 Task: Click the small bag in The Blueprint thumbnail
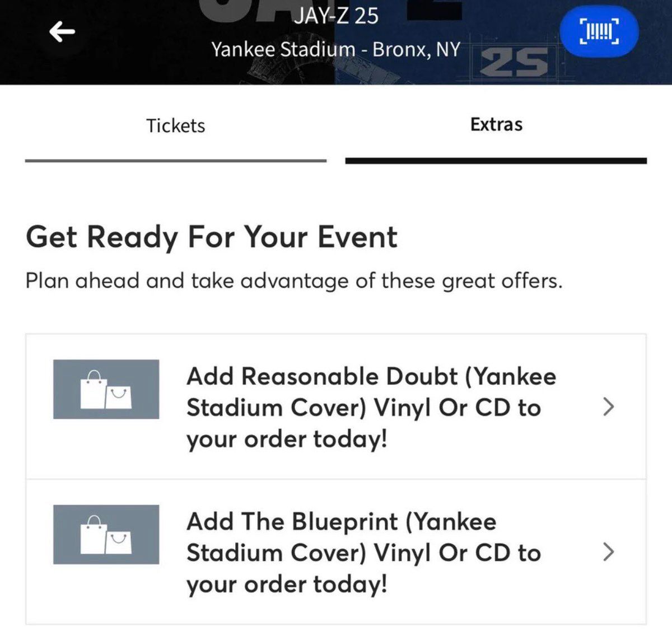point(119,542)
